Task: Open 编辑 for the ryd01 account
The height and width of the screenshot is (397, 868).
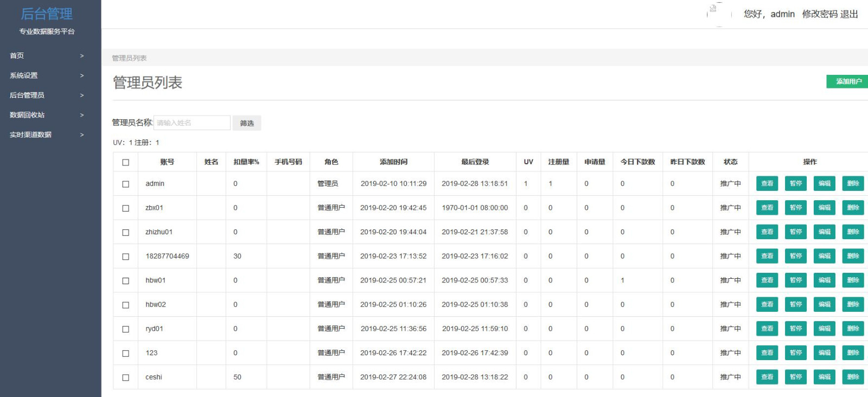Action: [x=825, y=329]
